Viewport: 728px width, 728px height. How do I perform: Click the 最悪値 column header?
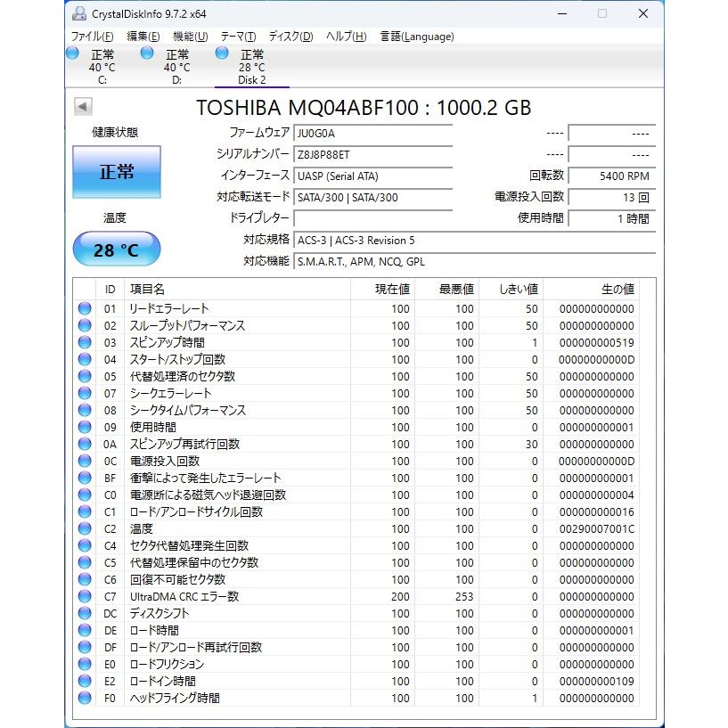[446, 290]
